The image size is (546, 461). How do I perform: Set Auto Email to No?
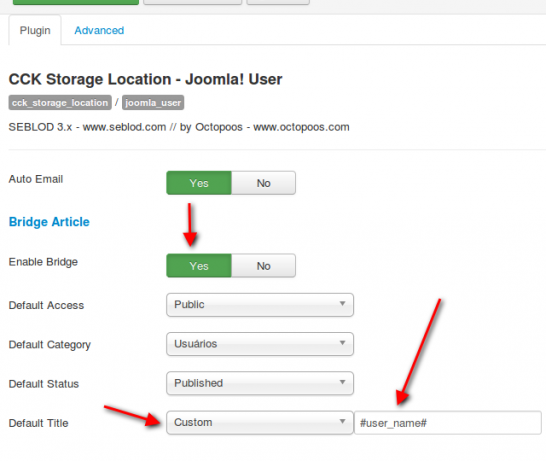264,183
